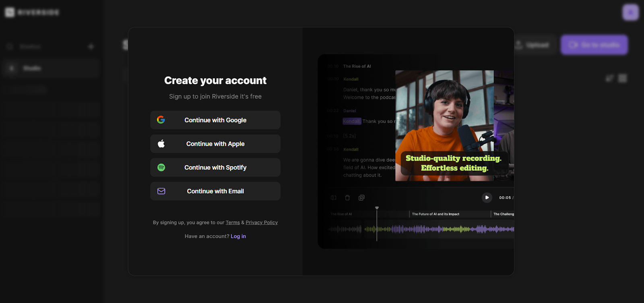Click the Spotify logo icon
Screen dimensions: 644x303
pos(161,168)
